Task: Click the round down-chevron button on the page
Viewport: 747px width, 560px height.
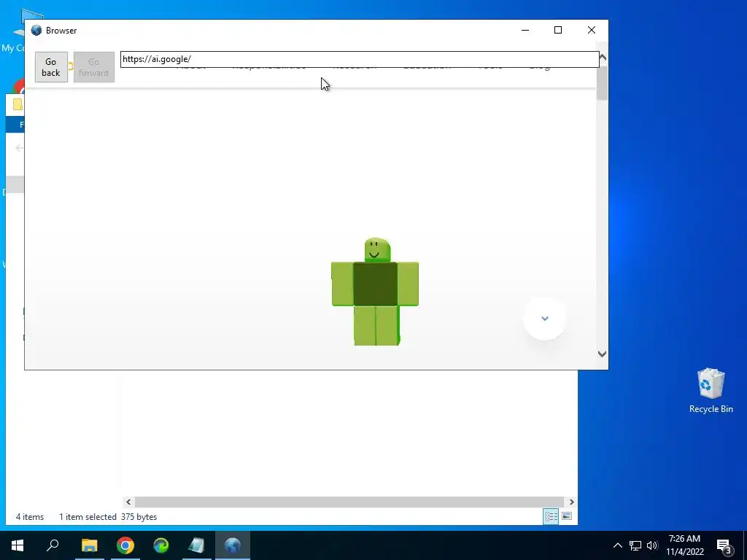Action: (x=544, y=319)
